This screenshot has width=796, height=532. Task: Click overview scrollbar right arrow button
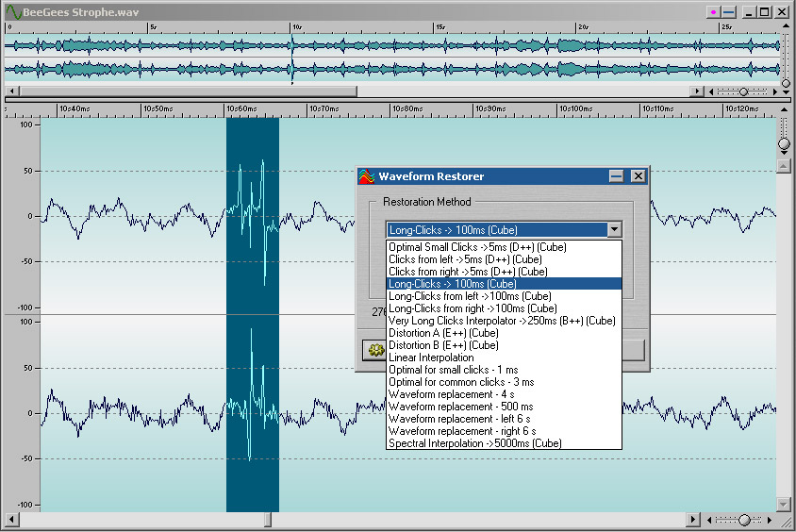coord(698,91)
